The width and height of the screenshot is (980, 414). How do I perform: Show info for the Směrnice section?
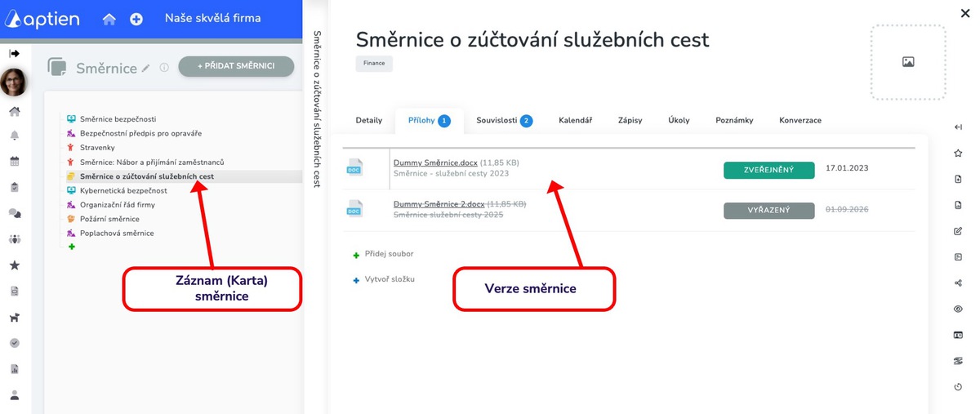click(164, 68)
